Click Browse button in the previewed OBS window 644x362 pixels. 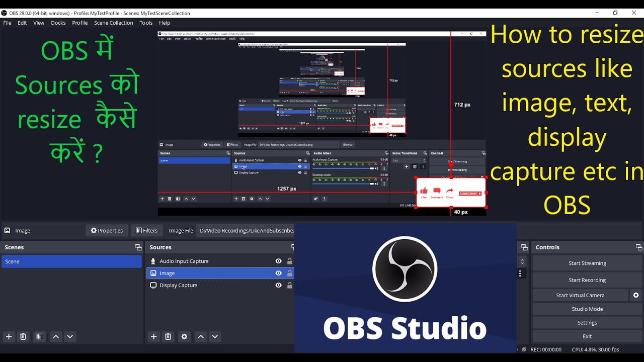(x=348, y=144)
